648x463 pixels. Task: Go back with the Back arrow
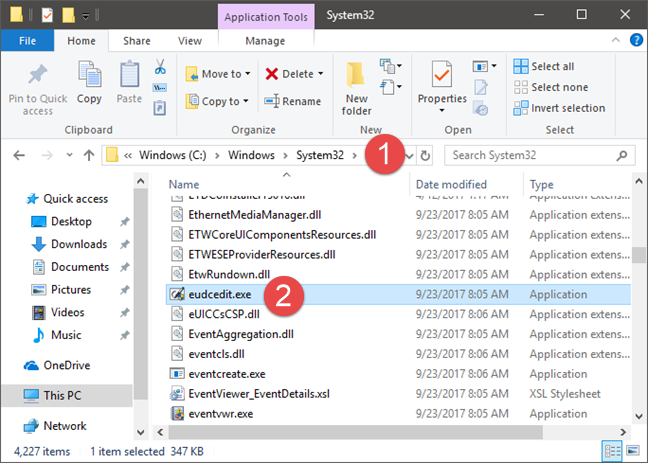(x=19, y=155)
